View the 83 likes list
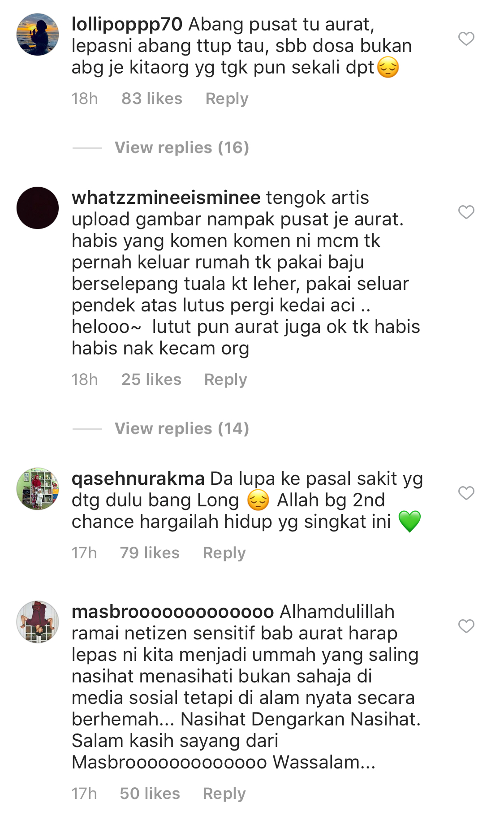504x820 pixels. tap(152, 99)
